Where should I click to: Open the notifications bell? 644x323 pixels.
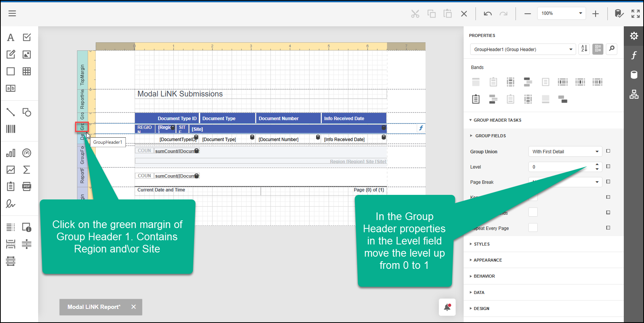tap(447, 307)
